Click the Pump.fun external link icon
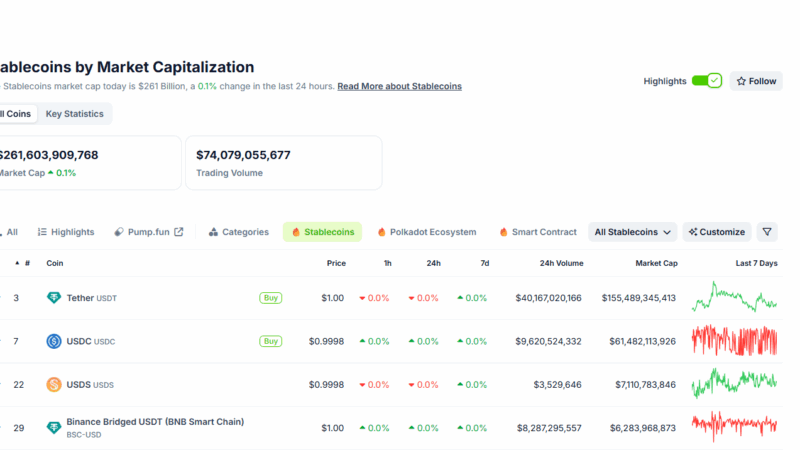The height and width of the screenshot is (450, 800). click(179, 232)
